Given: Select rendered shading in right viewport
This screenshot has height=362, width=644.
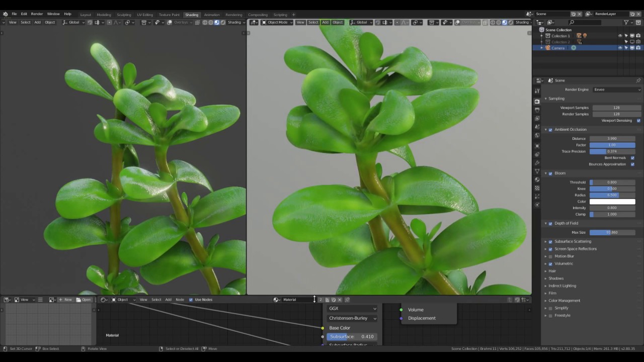Looking at the screenshot, I should coord(511,22).
